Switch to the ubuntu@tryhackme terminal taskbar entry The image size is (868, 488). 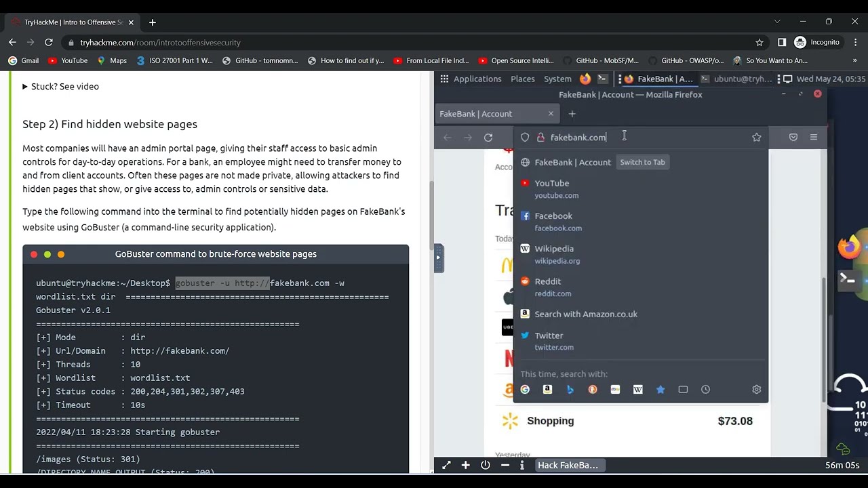tap(736, 79)
